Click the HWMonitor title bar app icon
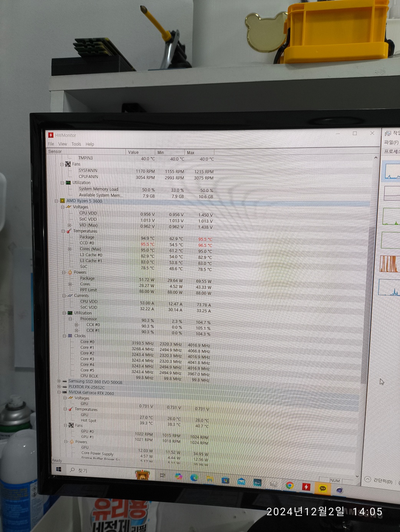Image resolution: width=400 pixels, height=532 pixels. [x=51, y=135]
